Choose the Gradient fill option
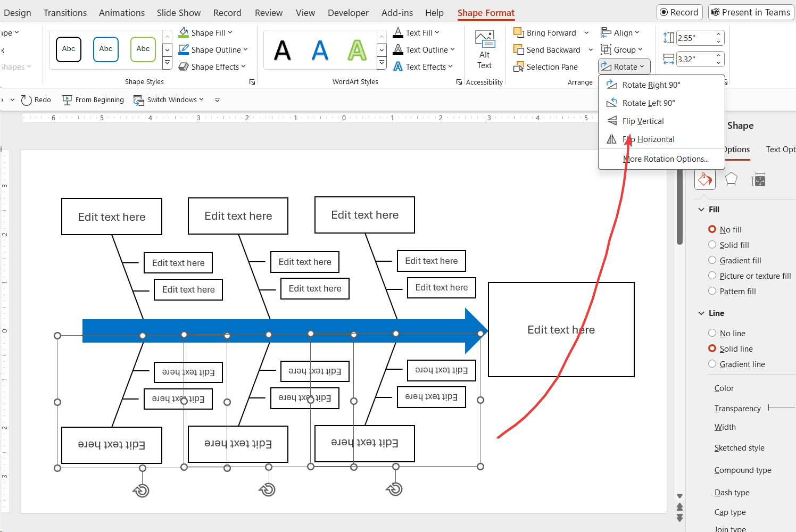Screen dimensions: 796x532 712,260
